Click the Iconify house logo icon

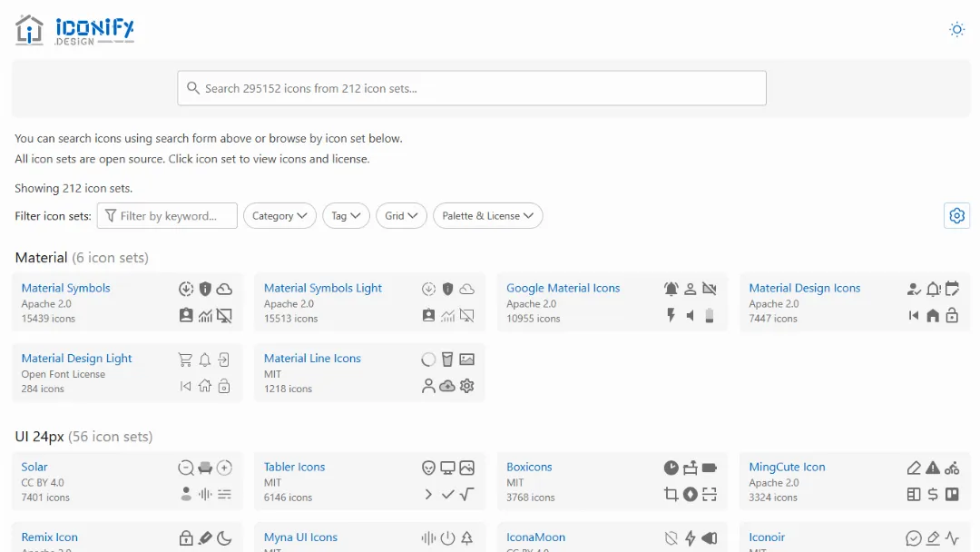tap(29, 30)
